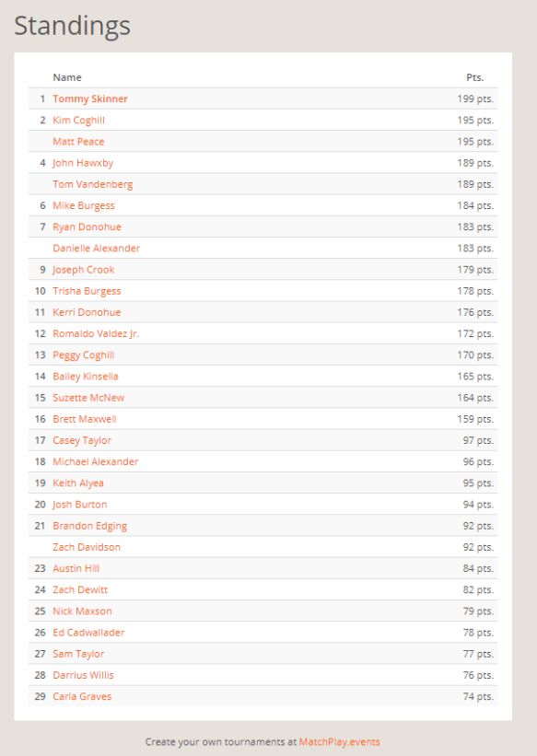Select Mike Burgess in the list

(x=84, y=205)
